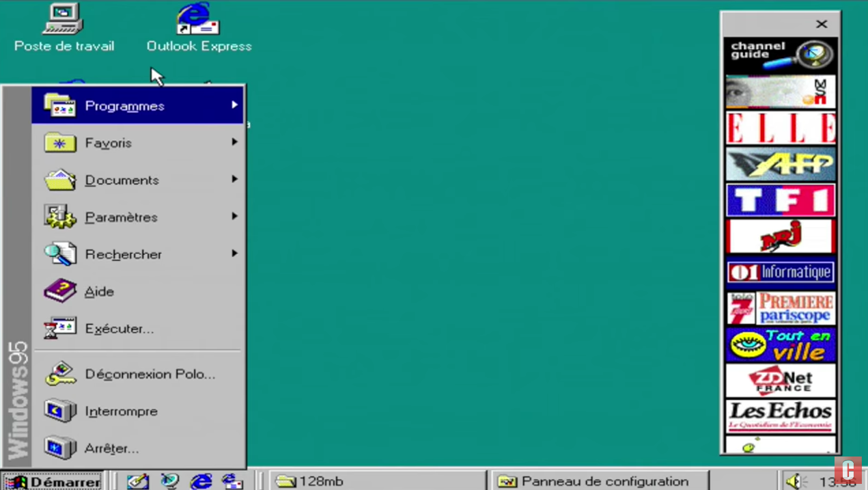
Task: Open the MSN channel
Action: click(x=781, y=92)
